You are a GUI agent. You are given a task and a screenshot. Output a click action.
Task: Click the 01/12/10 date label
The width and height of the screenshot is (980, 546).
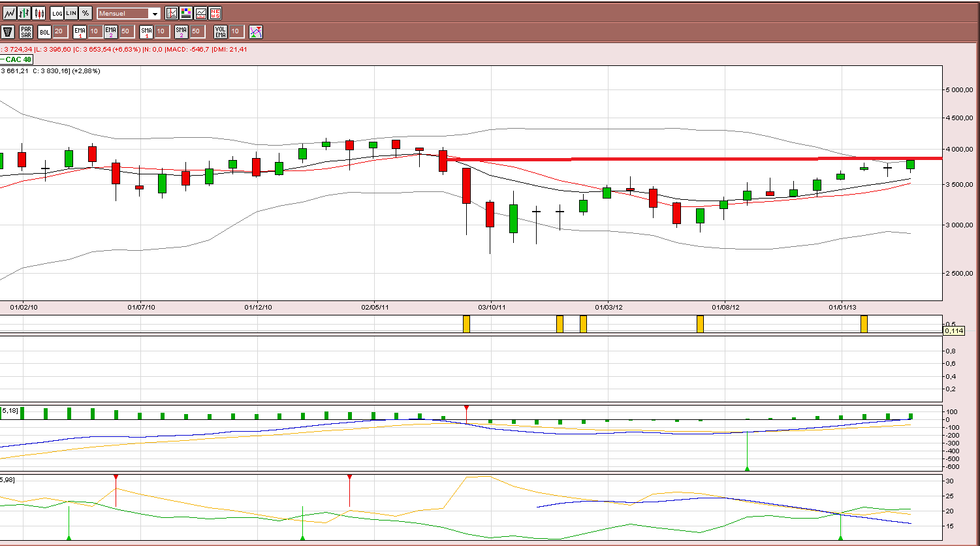[258, 306]
